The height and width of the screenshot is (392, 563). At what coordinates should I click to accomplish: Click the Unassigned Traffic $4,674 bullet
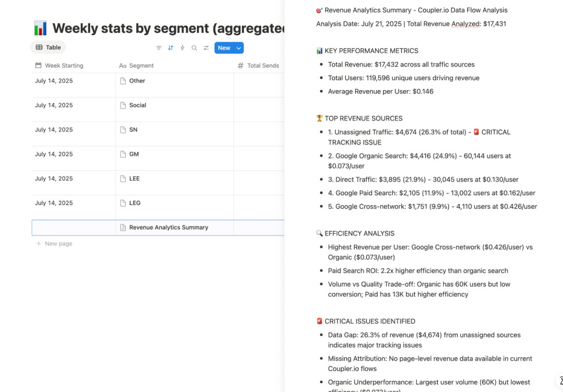(419, 137)
